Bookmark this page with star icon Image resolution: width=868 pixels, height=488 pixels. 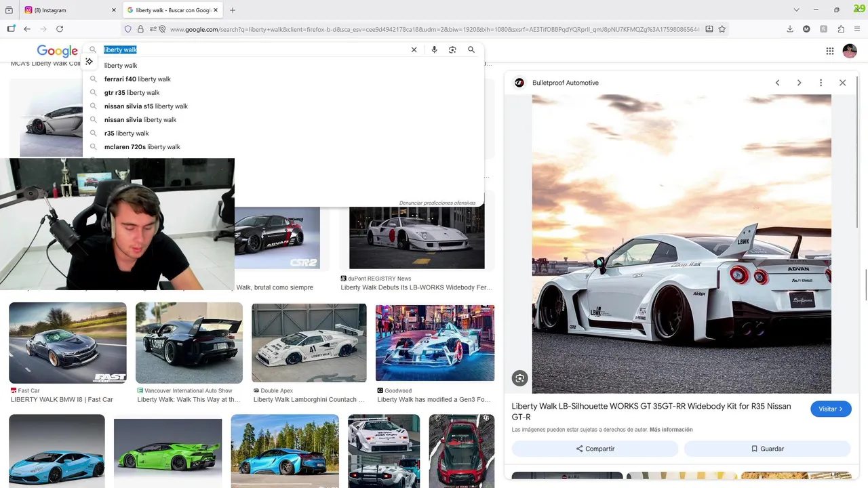722,29
